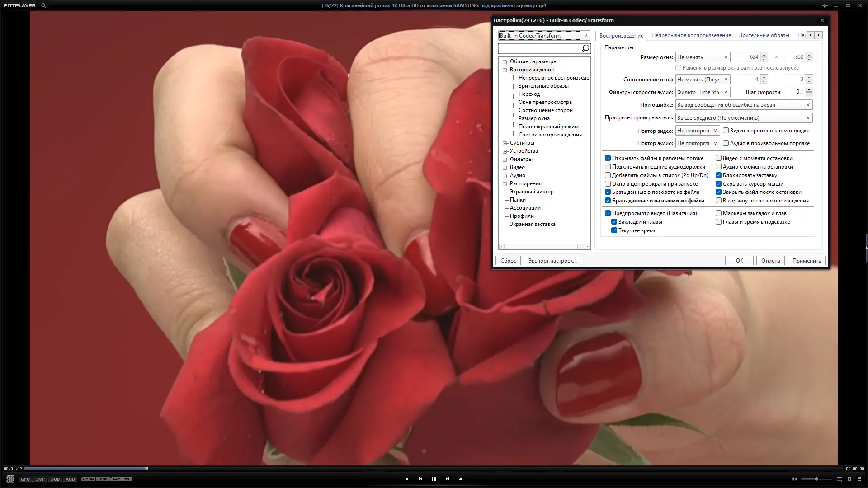This screenshot has width=868, height=488.
Task: Click the eject/open file icon
Action: (461, 479)
